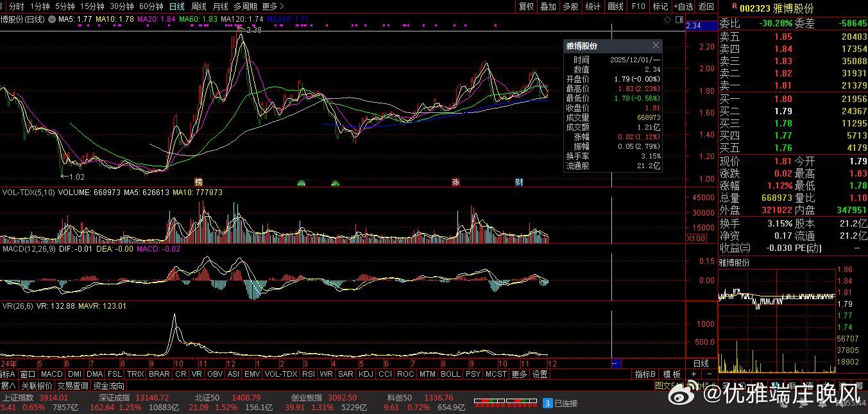Toggle side panel icon near price axis
Screen dimensions: 868x414
pos(679,20)
